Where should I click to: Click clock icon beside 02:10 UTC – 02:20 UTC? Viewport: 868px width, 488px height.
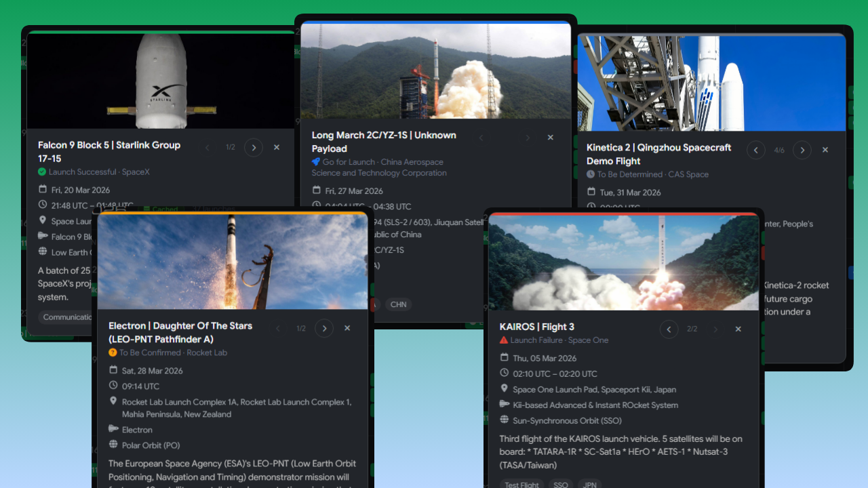point(504,373)
